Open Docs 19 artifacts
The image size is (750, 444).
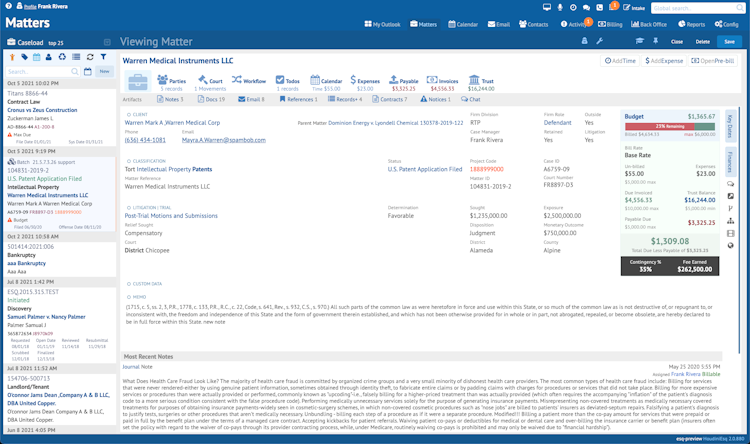click(x=211, y=99)
